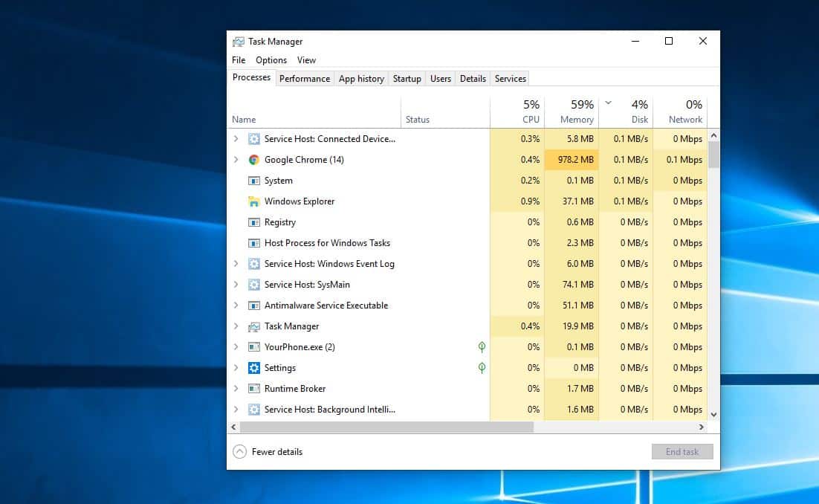This screenshot has height=504, width=819.
Task: Click the System process icon
Action: [254, 181]
